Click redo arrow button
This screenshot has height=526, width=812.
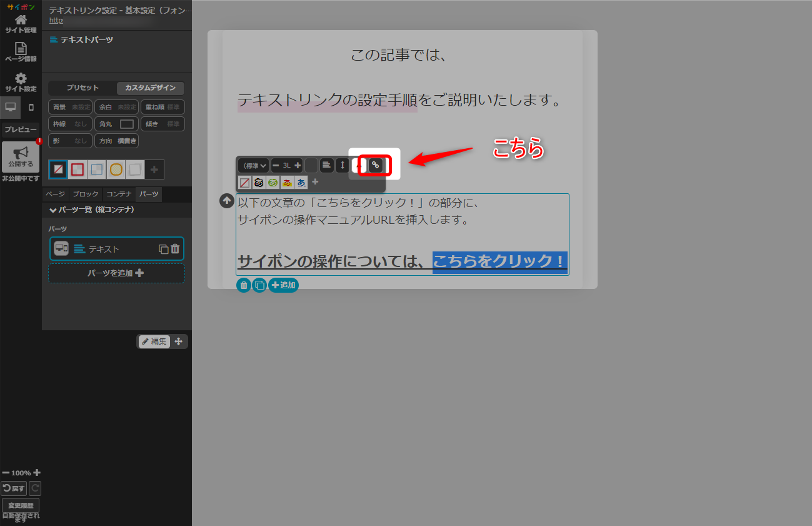coord(35,488)
